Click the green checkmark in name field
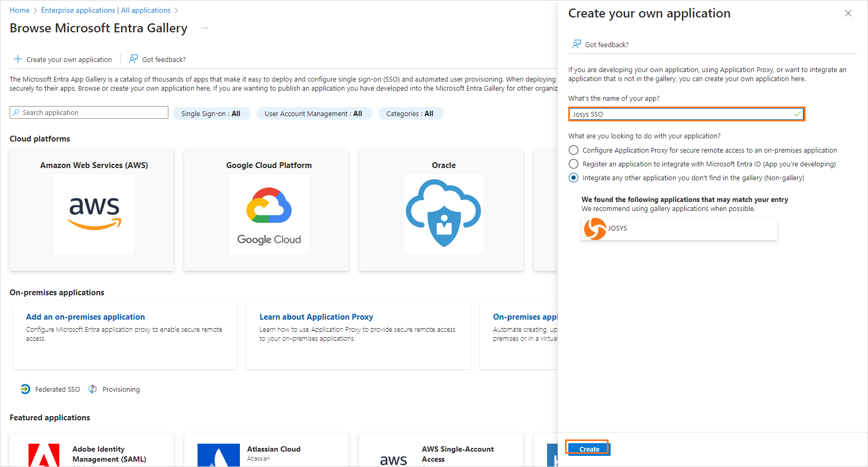The image size is (868, 467). 798,114
